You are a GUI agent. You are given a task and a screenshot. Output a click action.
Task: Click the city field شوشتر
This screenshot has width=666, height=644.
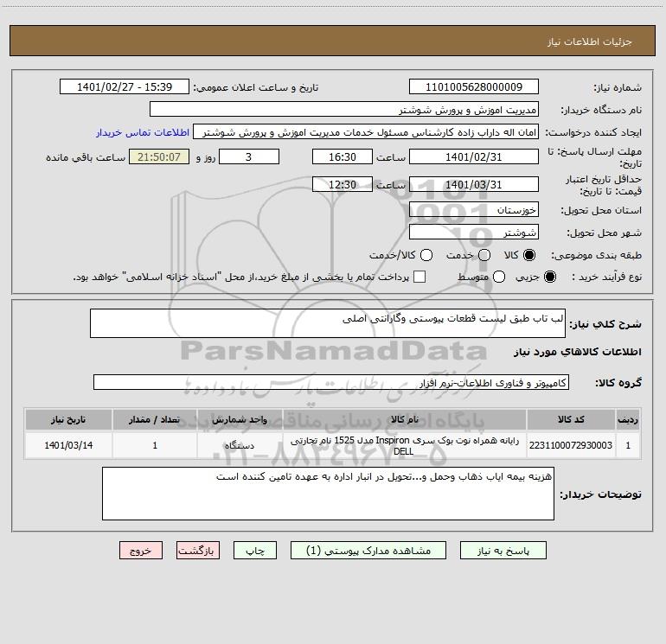tap(474, 233)
